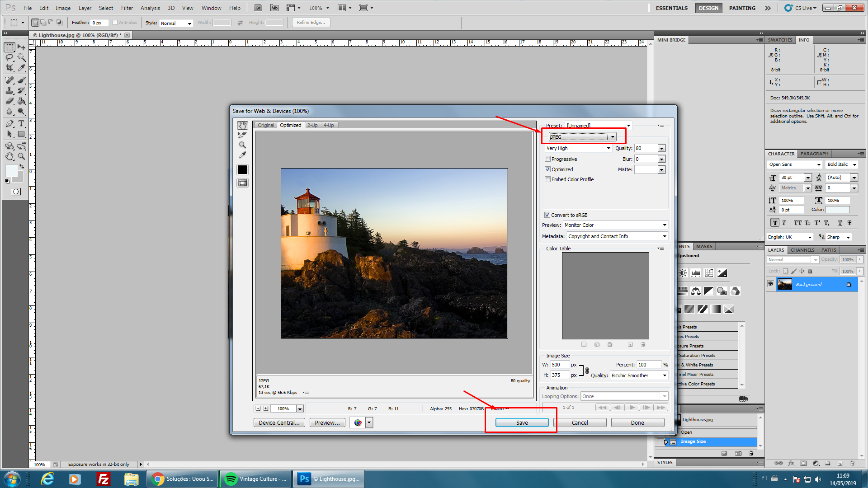This screenshot has width=868, height=488.
Task: Open the JPEG file format dropdown
Action: coord(582,137)
